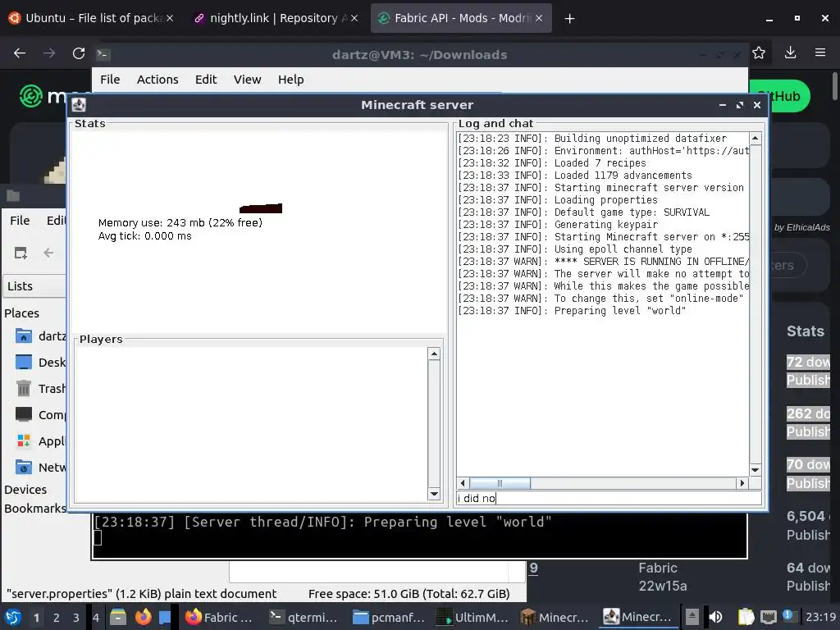Click the log panel scroll down arrow
The height and width of the screenshot is (630, 840).
[x=756, y=470]
